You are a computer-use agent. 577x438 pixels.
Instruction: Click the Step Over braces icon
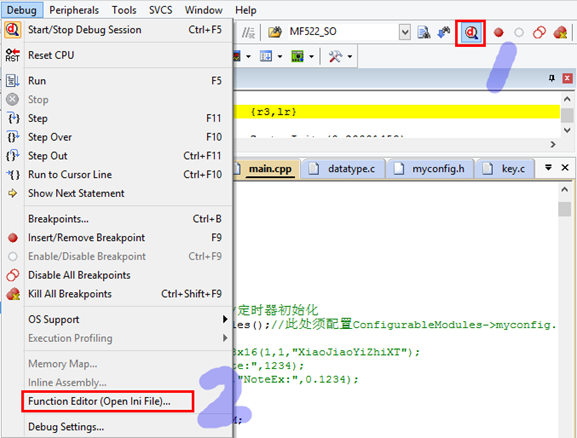tap(13, 137)
